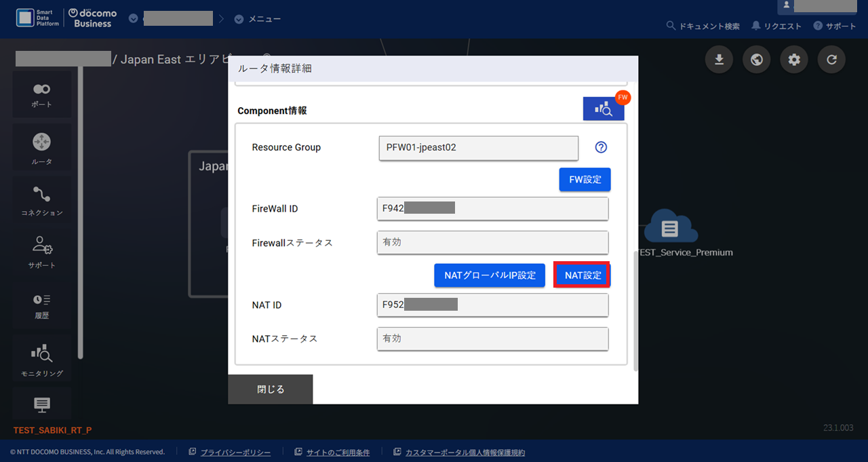868x462 pixels.
Task: Open the settings gear icon
Action: point(793,60)
